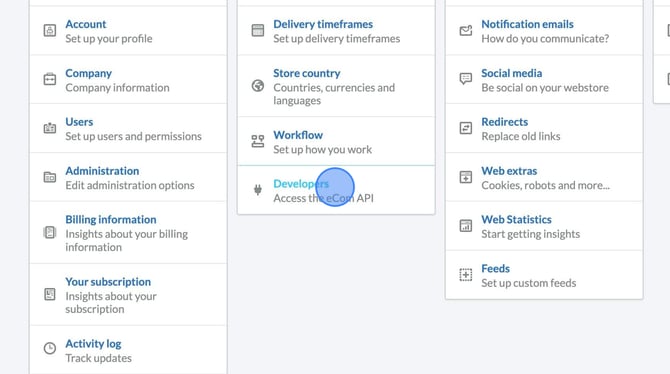Open the Your subscription link
This screenshot has width=670, height=374.
[x=108, y=282]
